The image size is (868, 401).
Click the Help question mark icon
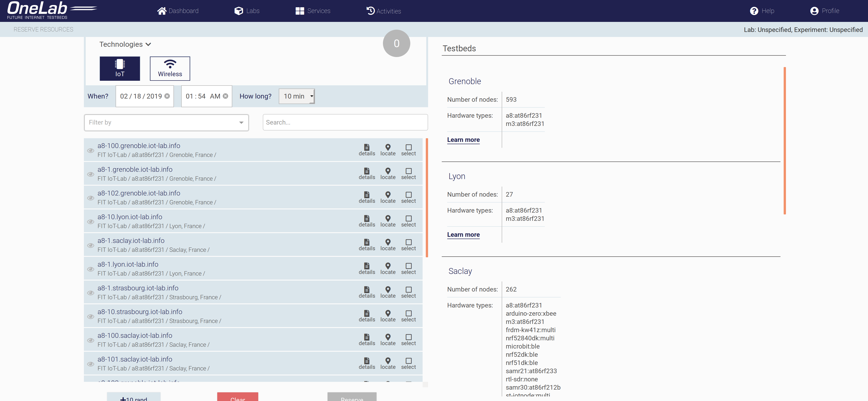coord(754,11)
